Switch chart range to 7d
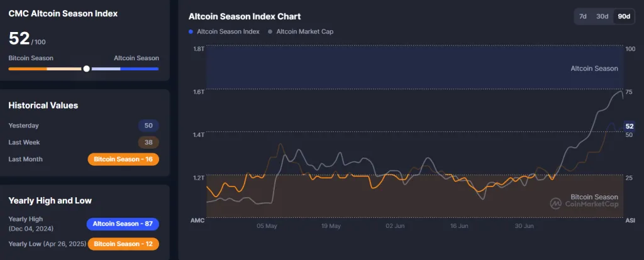Viewport: 644px width, 260px height. tap(583, 16)
